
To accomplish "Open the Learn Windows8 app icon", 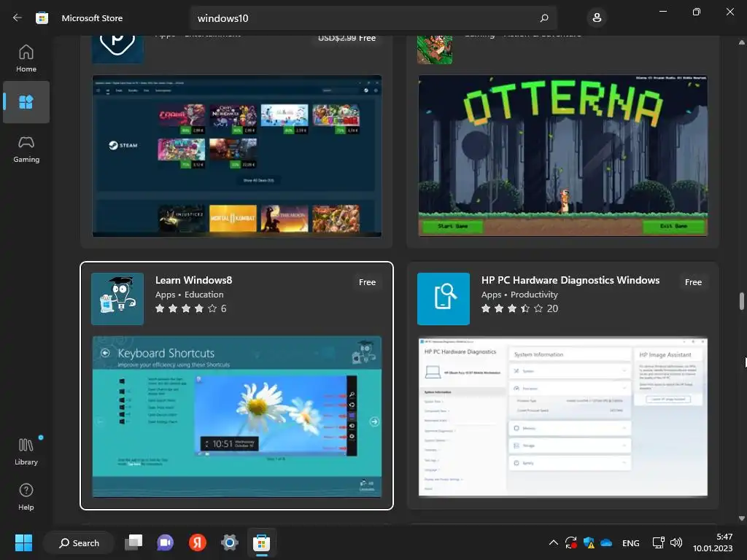I will pyautogui.click(x=117, y=299).
